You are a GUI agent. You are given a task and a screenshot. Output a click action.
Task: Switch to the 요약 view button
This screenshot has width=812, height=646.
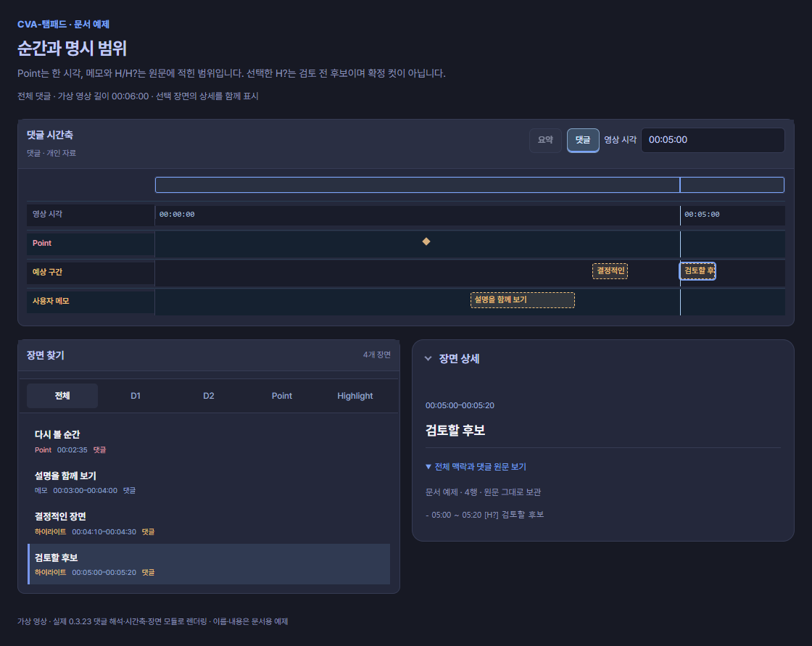click(x=545, y=140)
